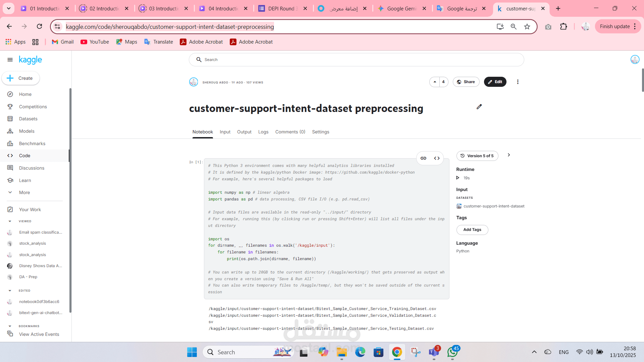Open Datasets from the sidebar
Image resolution: width=644 pixels, height=362 pixels.
[28, 119]
